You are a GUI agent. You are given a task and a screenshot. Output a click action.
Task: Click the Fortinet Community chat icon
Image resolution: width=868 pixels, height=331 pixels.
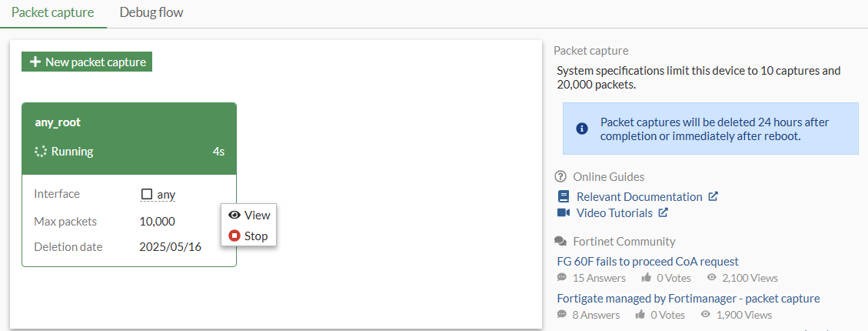[x=560, y=242]
